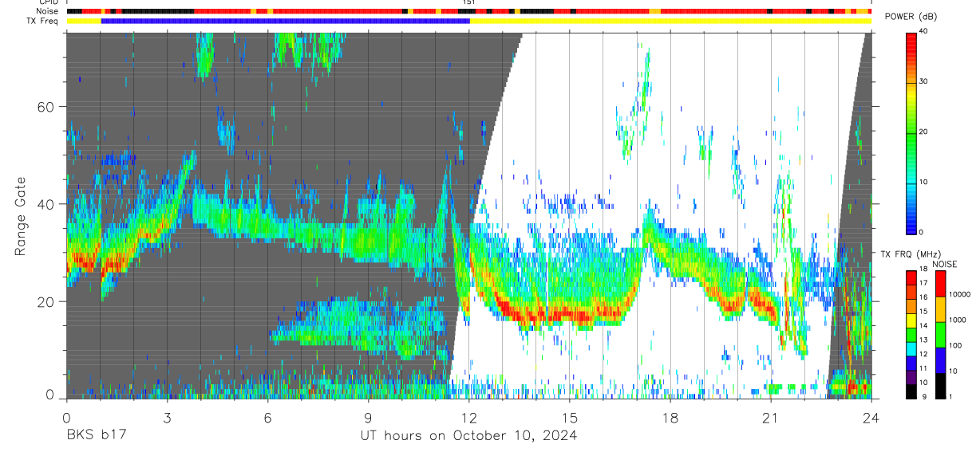Click the '100' label on the NOISE legend

tap(957, 346)
